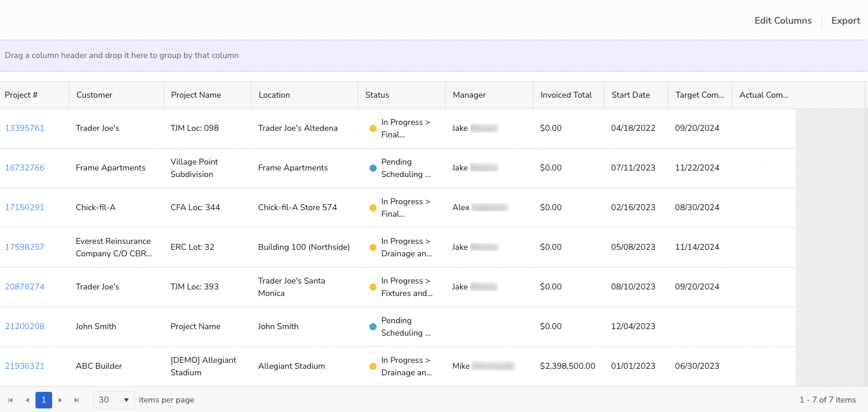Click the Edit Columns button
Viewport: 868px width, 412px height.
783,20
